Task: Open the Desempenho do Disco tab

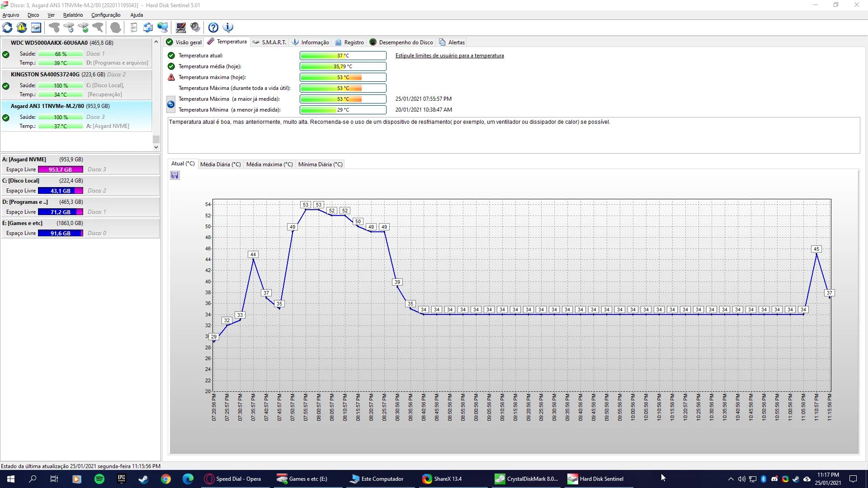Action: point(401,42)
